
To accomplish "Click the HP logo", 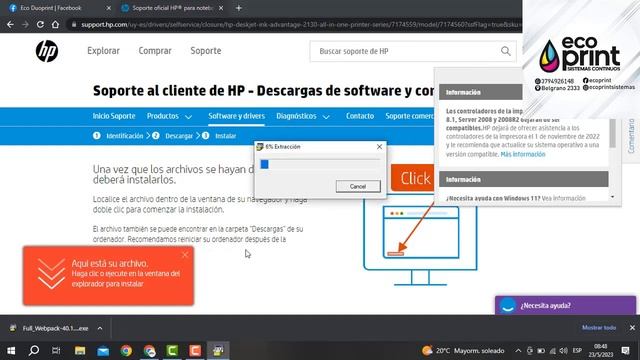I will pyautogui.click(x=47, y=51).
